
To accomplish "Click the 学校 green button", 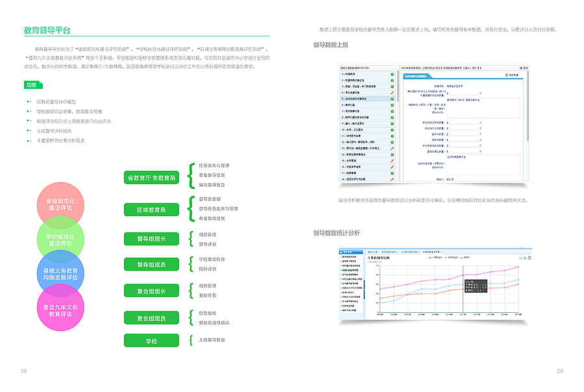I will (151, 341).
